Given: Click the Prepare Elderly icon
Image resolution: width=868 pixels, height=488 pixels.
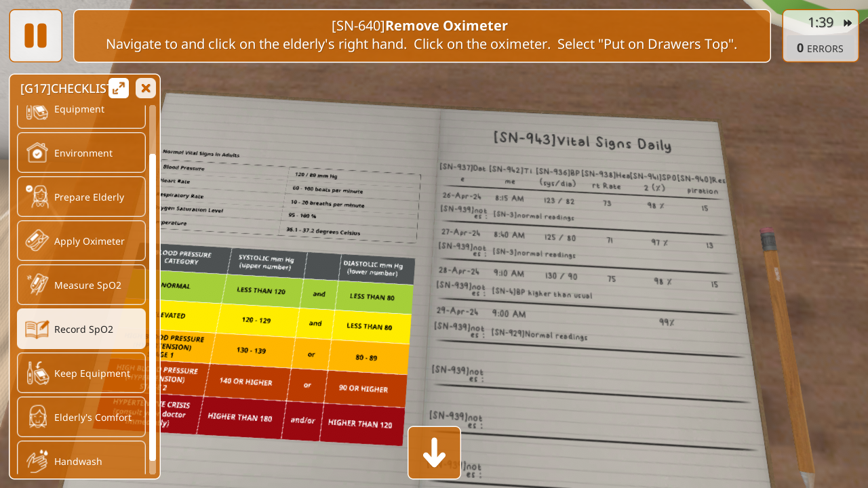Looking at the screenshot, I should coord(37,197).
